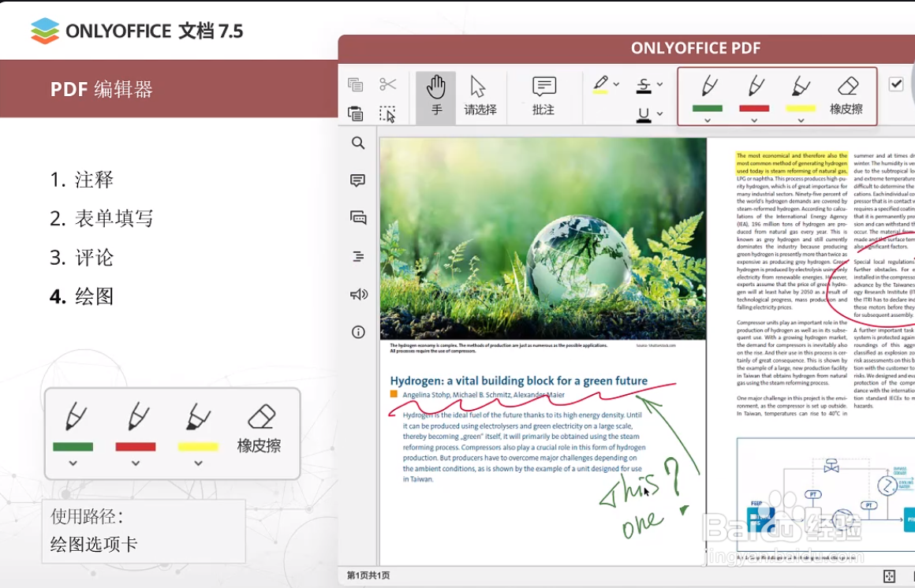Apply strikethrough annotation tool
Image resolution: width=915 pixels, height=588 pixels.
[x=644, y=85]
